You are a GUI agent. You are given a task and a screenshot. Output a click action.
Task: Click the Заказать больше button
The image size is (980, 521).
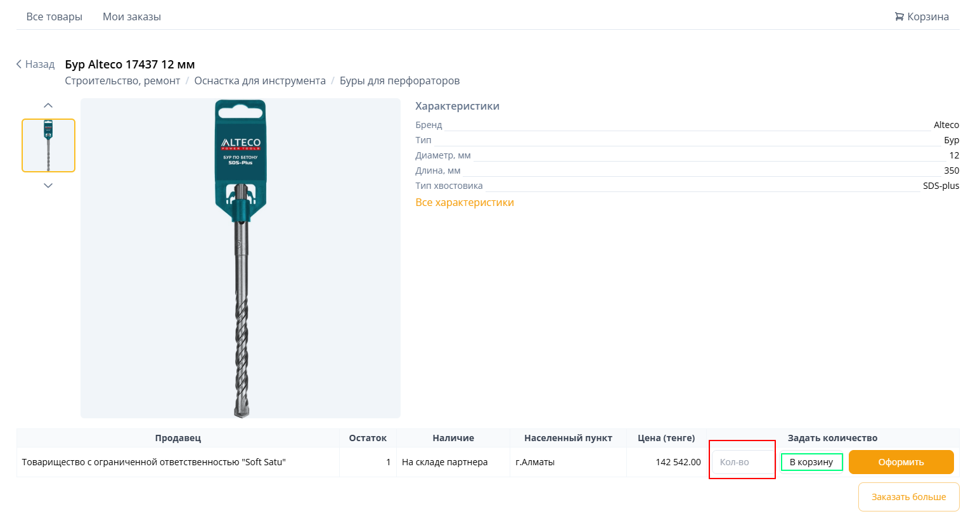click(x=909, y=497)
